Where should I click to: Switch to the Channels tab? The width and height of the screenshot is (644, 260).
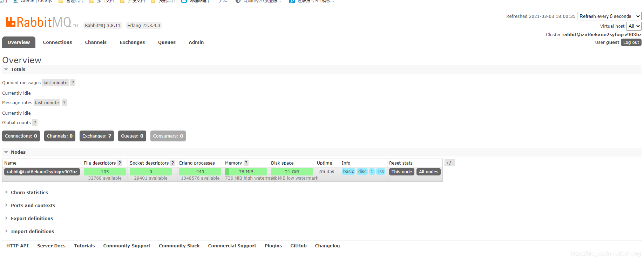(x=96, y=42)
